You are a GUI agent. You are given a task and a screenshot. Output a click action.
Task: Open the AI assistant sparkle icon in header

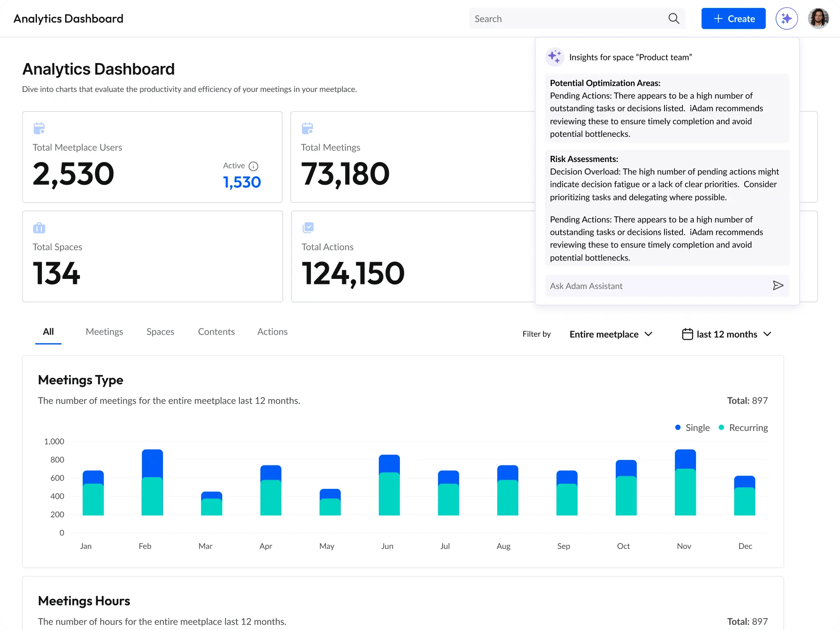787,18
